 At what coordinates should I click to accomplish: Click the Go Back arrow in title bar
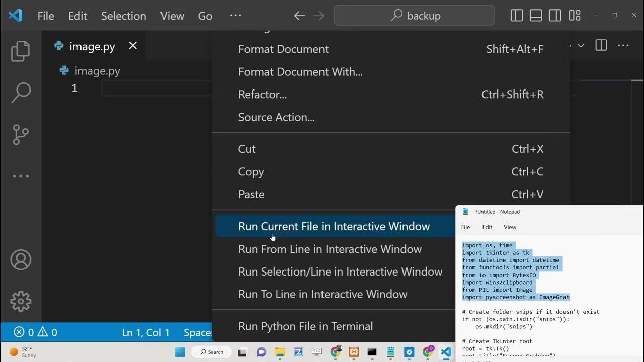[299, 16]
